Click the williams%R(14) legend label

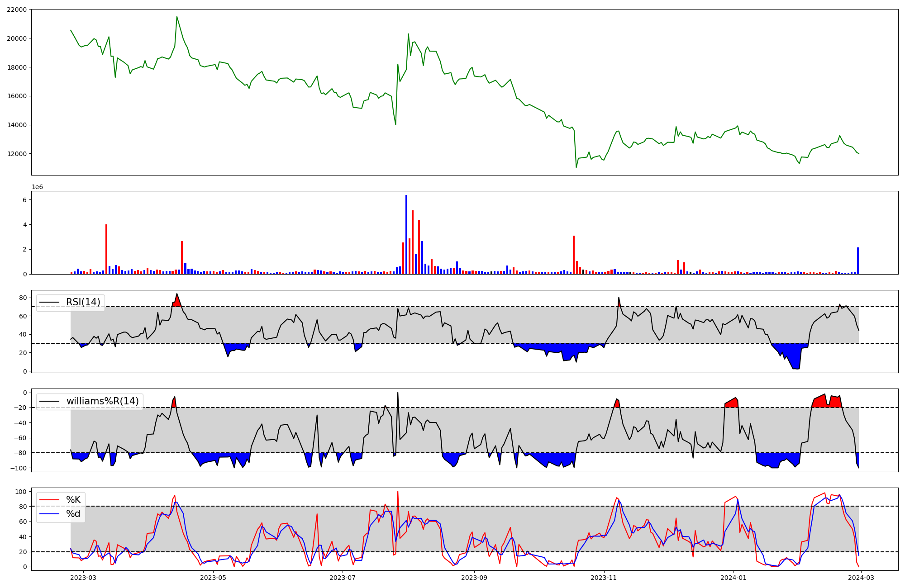coord(103,401)
